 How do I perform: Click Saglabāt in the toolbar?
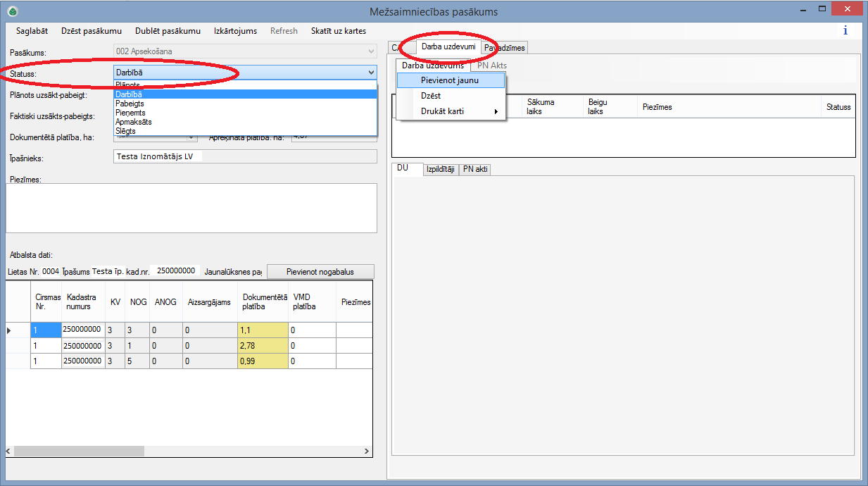point(32,31)
